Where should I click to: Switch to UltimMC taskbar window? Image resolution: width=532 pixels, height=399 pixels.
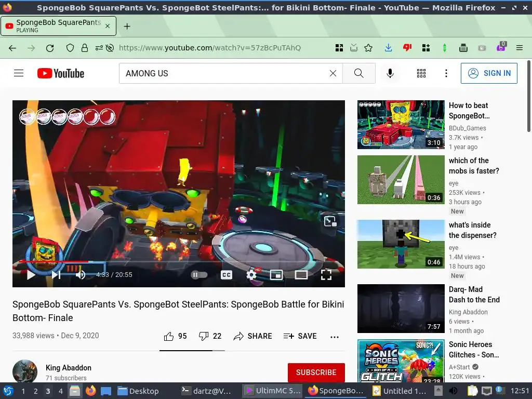click(x=273, y=391)
